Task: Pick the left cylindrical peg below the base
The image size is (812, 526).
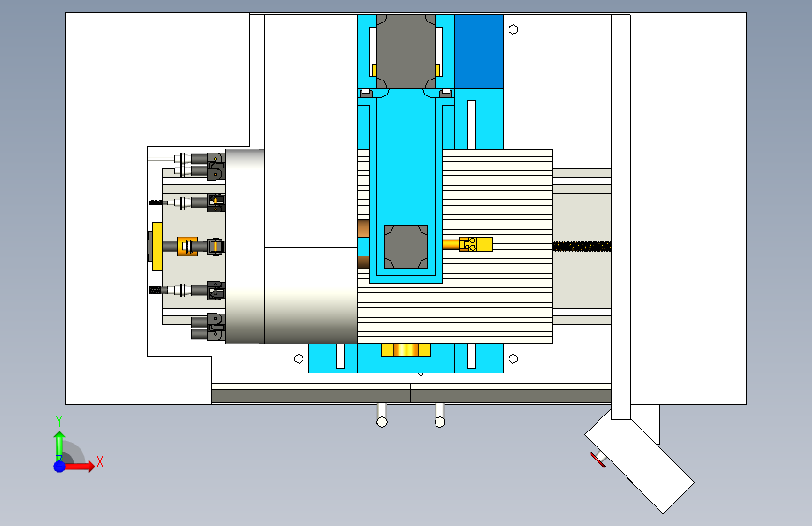Action: [382, 416]
